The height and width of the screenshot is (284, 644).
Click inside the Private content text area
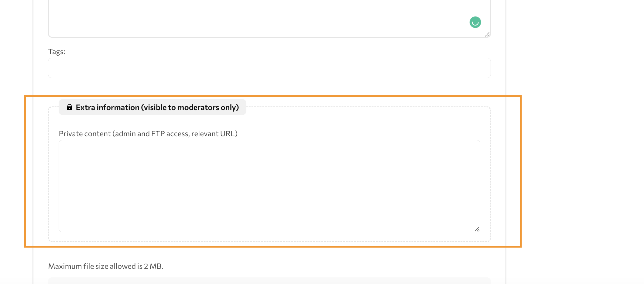[x=269, y=186]
